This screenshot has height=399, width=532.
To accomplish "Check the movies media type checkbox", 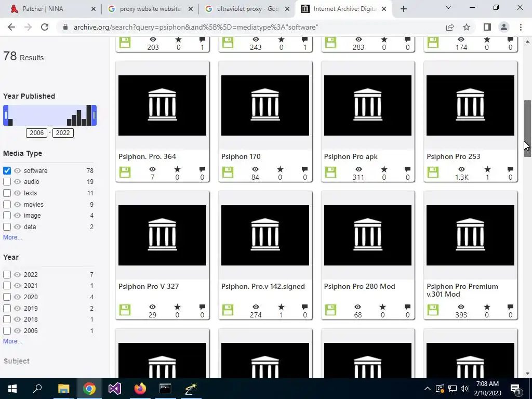I will click(x=7, y=205).
